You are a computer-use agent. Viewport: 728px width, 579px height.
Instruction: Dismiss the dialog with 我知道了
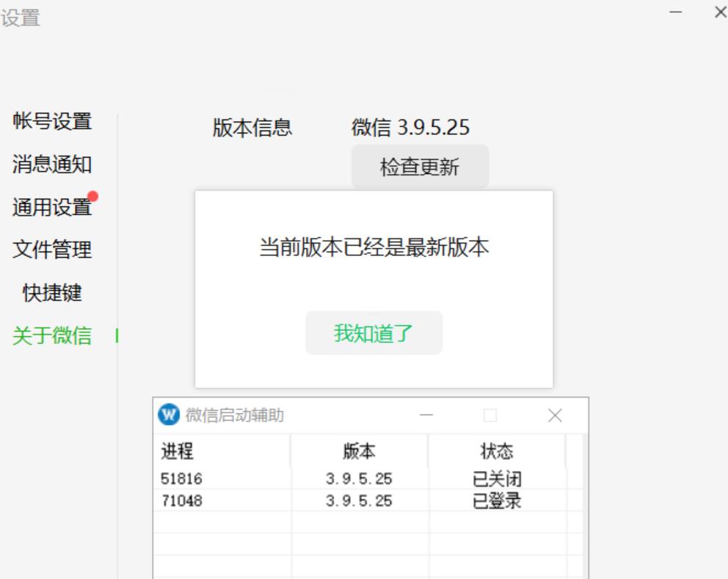pos(374,333)
